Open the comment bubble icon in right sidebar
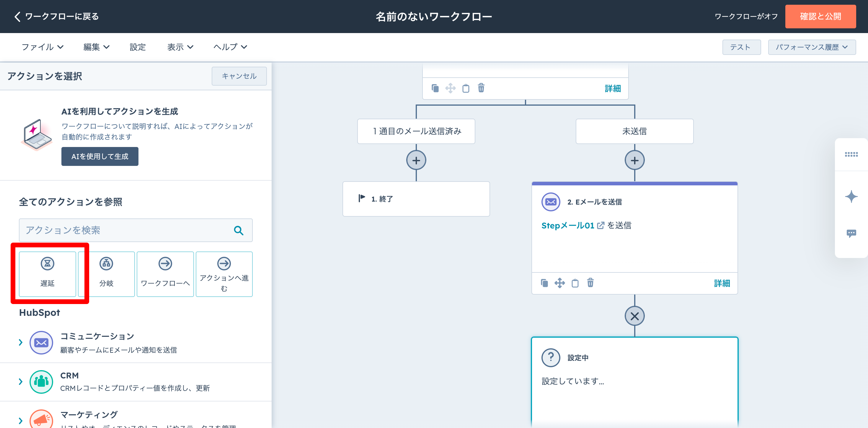Image resolution: width=868 pixels, height=428 pixels. click(851, 233)
